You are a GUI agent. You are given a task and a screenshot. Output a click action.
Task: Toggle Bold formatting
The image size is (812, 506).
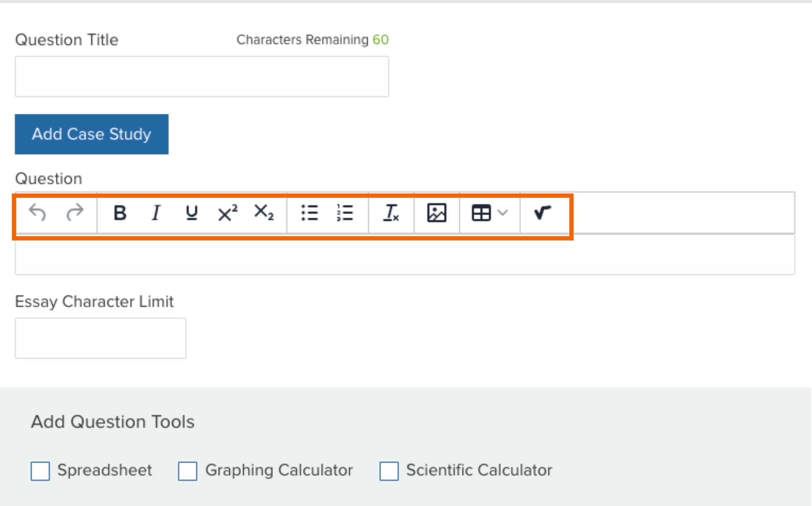[x=120, y=213]
